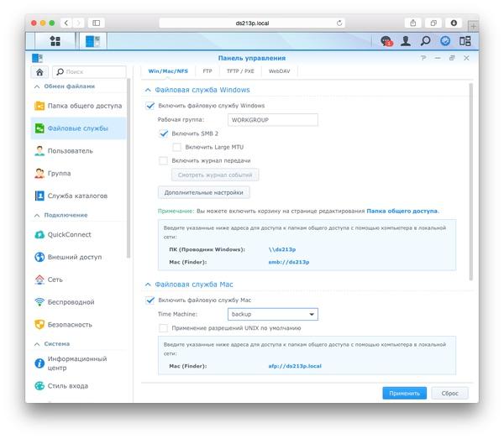Click the Файловые службы green icon
The height and width of the screenshot is (439, 504).
pyautogui.click(x=39, y=128)
